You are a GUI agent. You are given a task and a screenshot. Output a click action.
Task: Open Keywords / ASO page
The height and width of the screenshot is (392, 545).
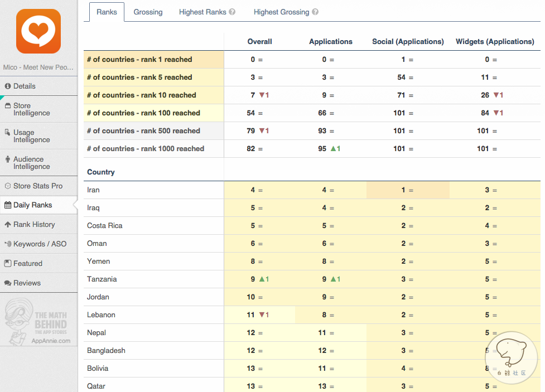pos(39,244)
